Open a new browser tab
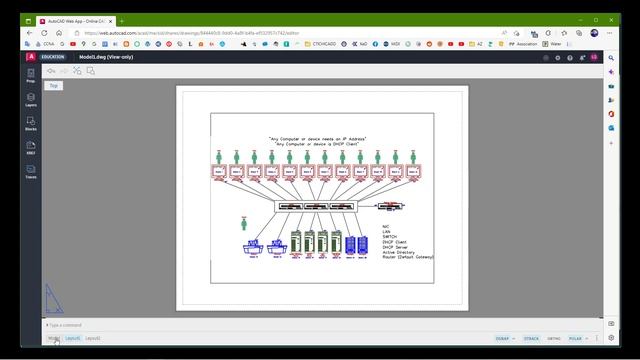Image resolution: width=640 pixels, height=360 pixels. tap(122, 21)
